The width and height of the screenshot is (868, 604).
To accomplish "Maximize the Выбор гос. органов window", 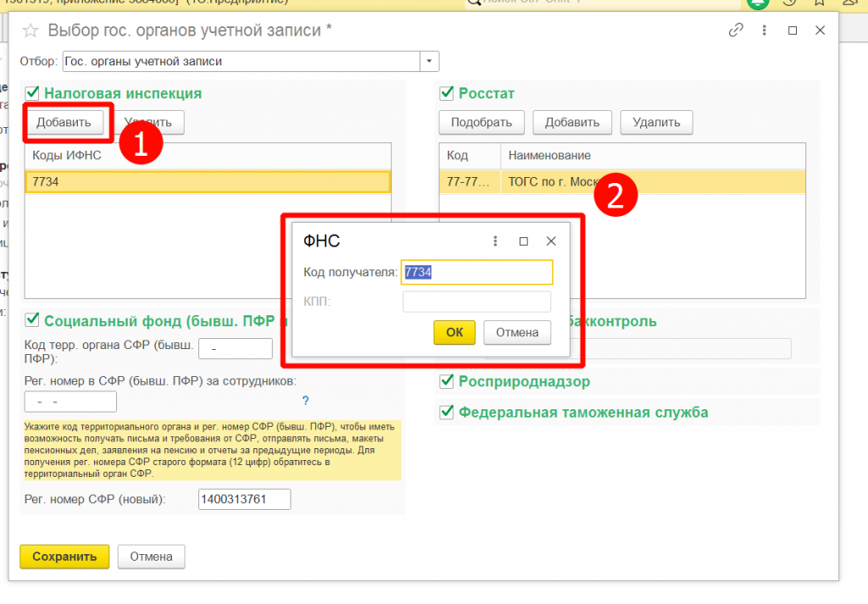I will point(793,30).
